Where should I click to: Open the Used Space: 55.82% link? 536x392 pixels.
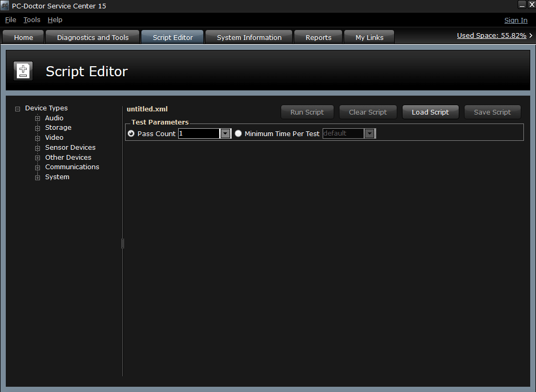(x=491, y=36)
